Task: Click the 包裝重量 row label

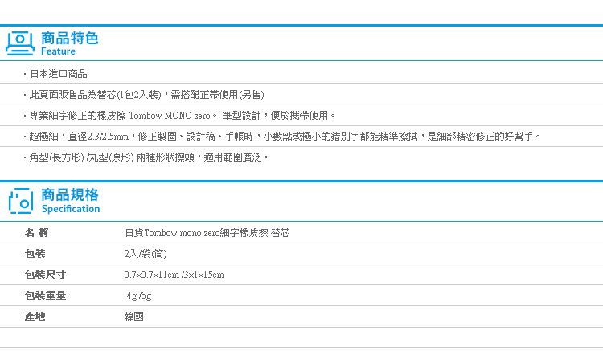Action: 45,295
